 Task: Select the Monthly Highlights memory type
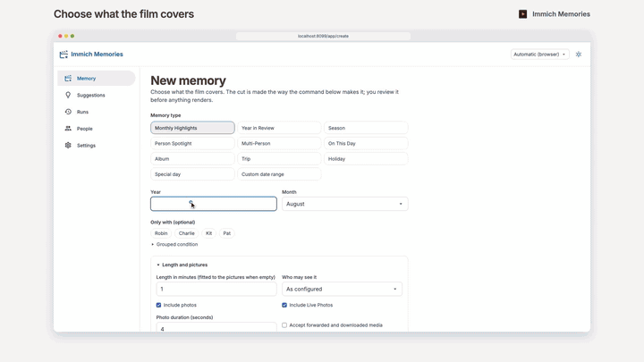click(x=192, y=128)
